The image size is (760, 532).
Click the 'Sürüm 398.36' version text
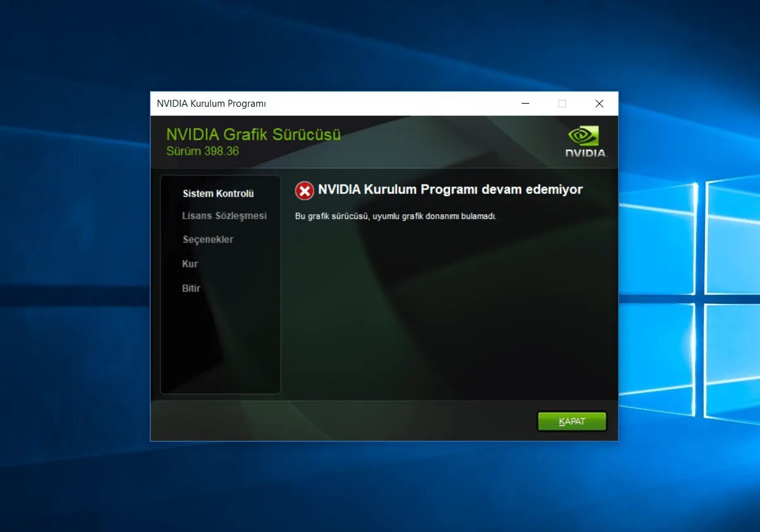pos(202,151)
